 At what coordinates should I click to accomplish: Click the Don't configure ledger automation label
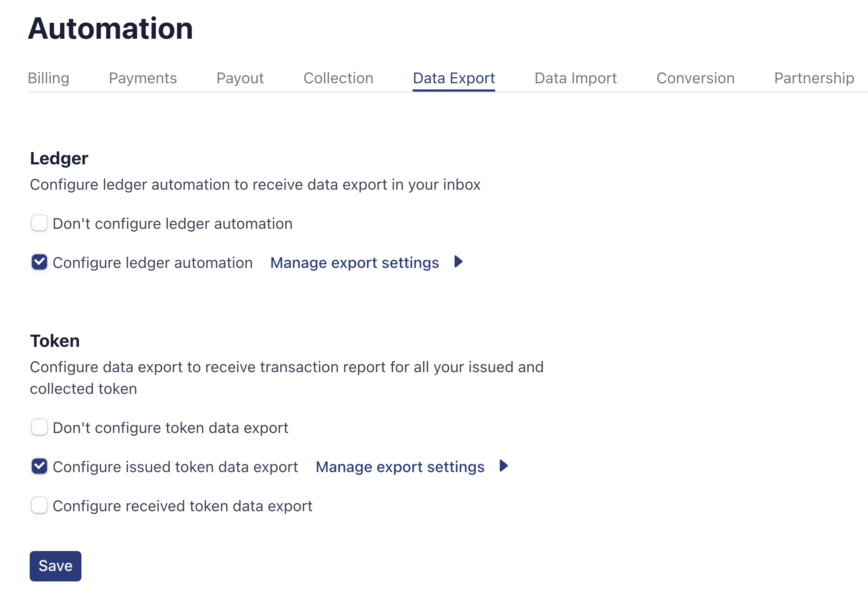point(172,224)
